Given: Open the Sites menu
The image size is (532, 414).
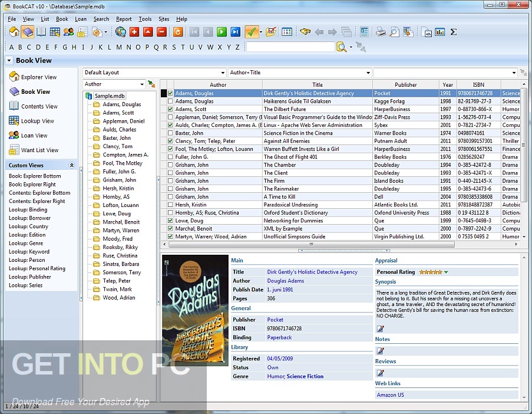Looking at the screenshot, I should click(164, 19).
